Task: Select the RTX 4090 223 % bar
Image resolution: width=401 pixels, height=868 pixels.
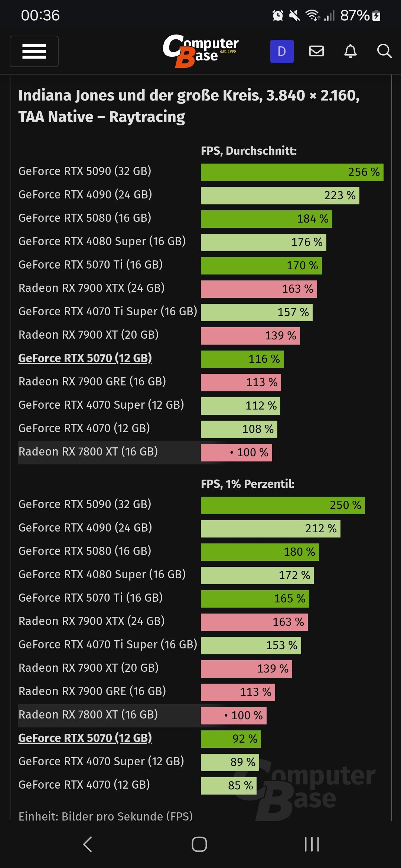Action: click(280, 195)
